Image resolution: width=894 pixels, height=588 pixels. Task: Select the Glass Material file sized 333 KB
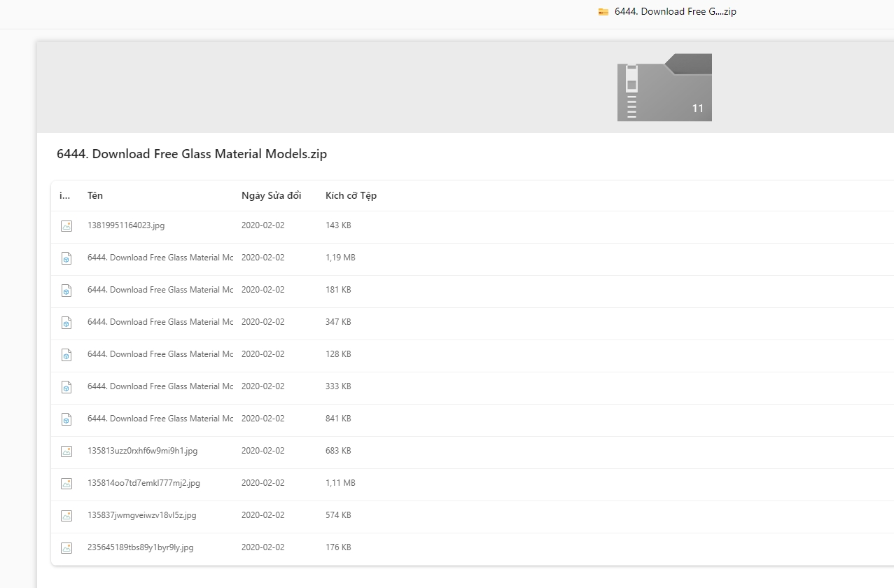pyautogui.click(x=160, y=386)
